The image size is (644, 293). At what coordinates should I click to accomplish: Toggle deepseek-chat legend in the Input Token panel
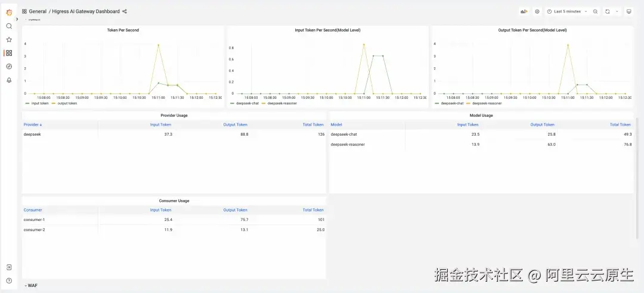tap(246, 104)
